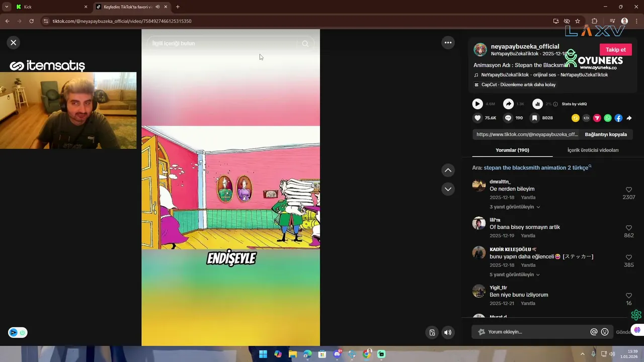This screenshot has height=362, width=644.
Task: Toggle auto-scroll icon beside the volume button
Action: pyautogui.click(x=432, y=332)
